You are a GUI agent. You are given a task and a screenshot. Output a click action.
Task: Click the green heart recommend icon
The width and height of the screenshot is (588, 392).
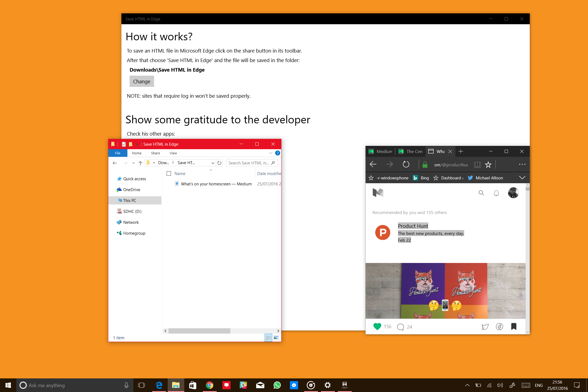point(377,326)
